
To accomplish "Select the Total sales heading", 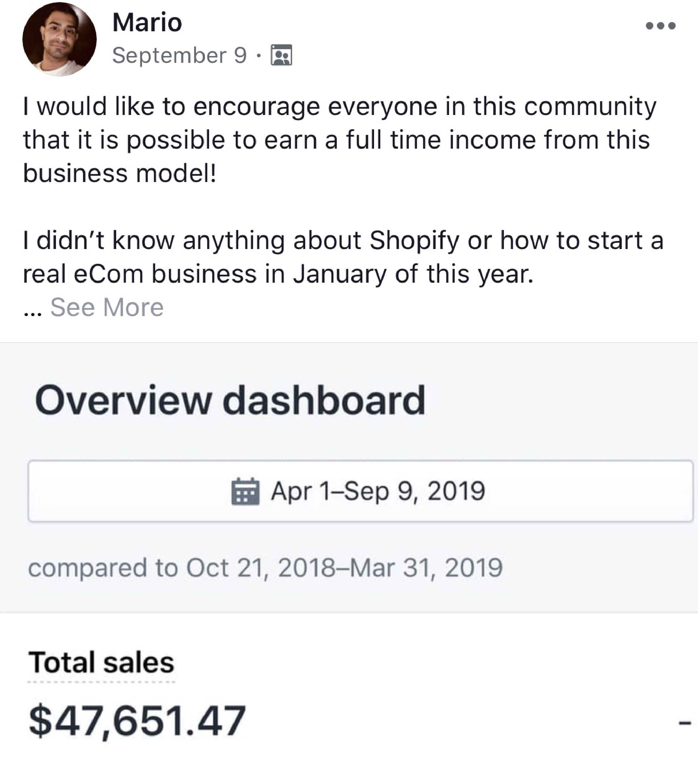I will pos(101,662).
